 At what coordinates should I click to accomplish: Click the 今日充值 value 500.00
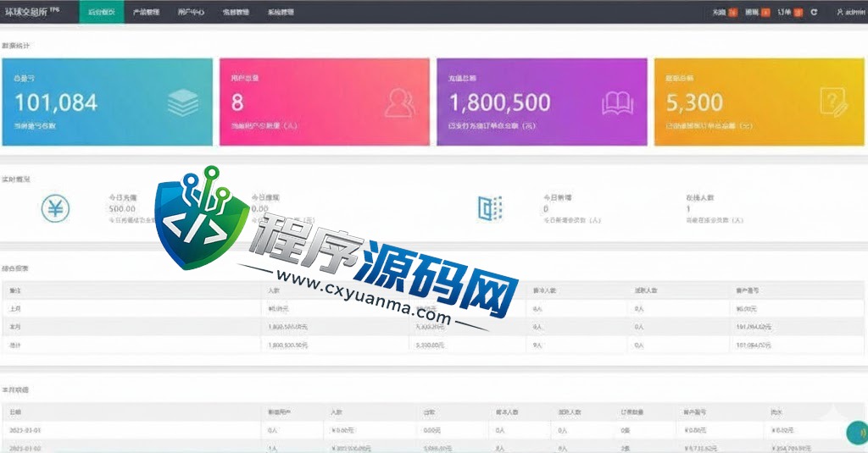(122, 208)
